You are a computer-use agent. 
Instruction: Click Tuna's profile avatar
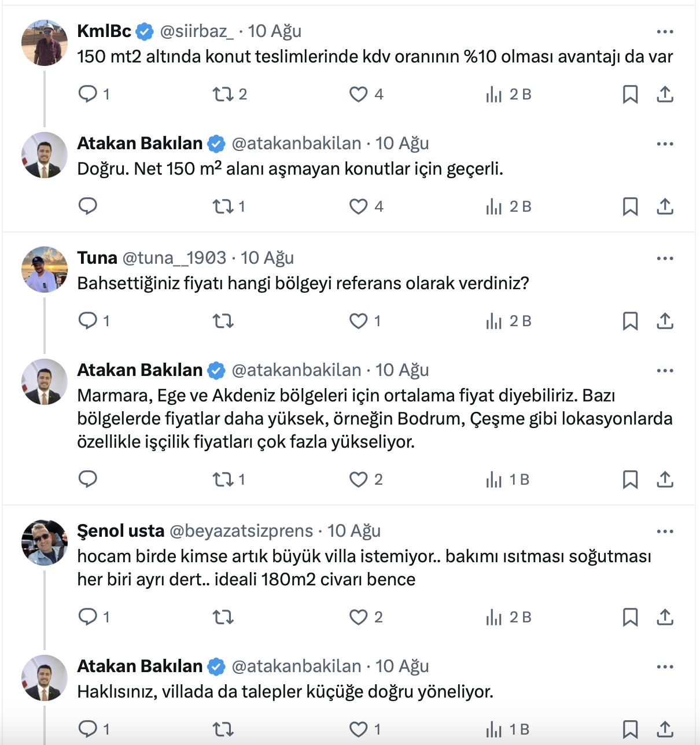45,270
